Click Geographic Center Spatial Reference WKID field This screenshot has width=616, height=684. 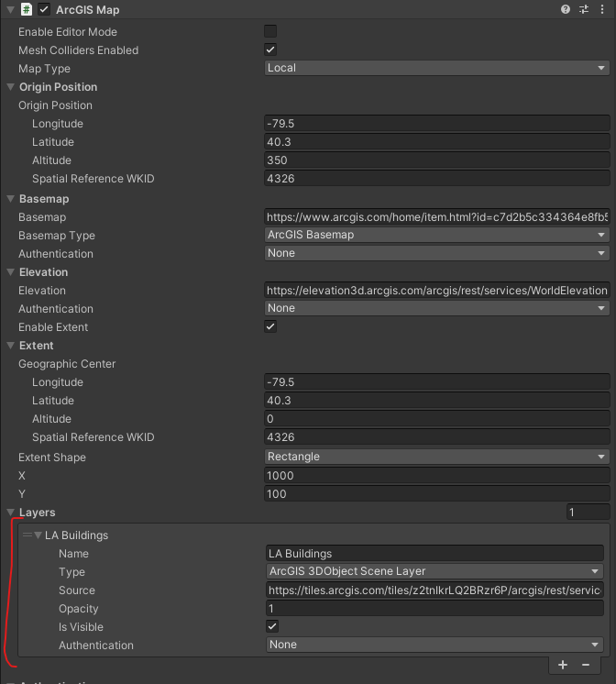(x=436, y=437)
